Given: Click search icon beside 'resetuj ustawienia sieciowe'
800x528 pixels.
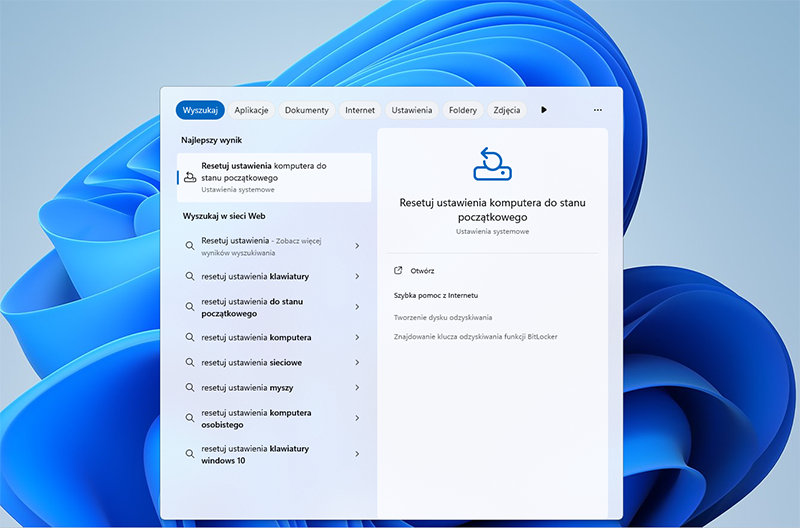Looking at the screenshot, I should (x=190, y=362).
